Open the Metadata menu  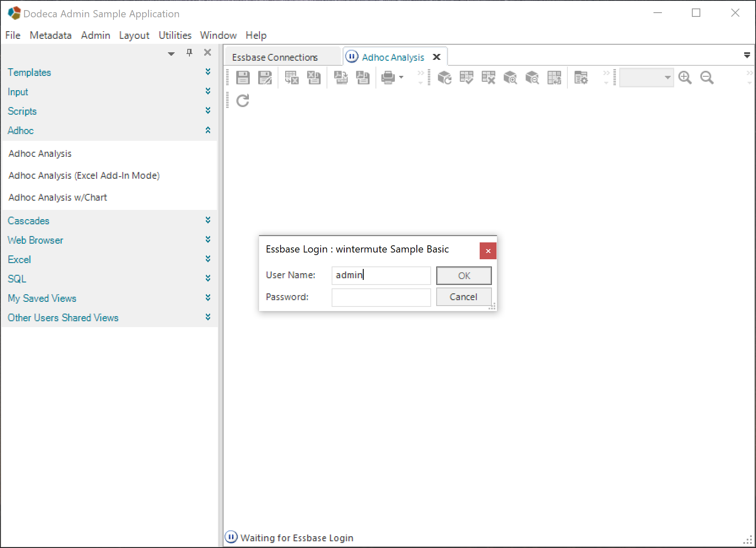point(51,35)
